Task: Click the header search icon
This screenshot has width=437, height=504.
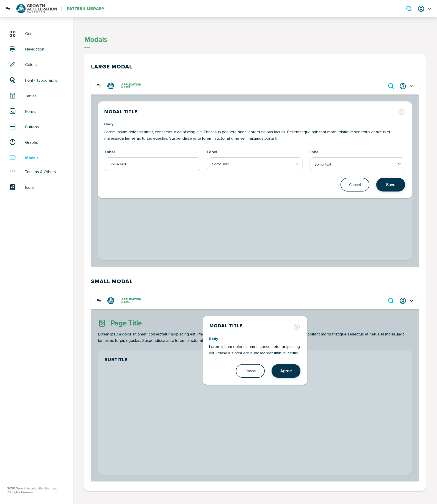Action: [409, 9]
